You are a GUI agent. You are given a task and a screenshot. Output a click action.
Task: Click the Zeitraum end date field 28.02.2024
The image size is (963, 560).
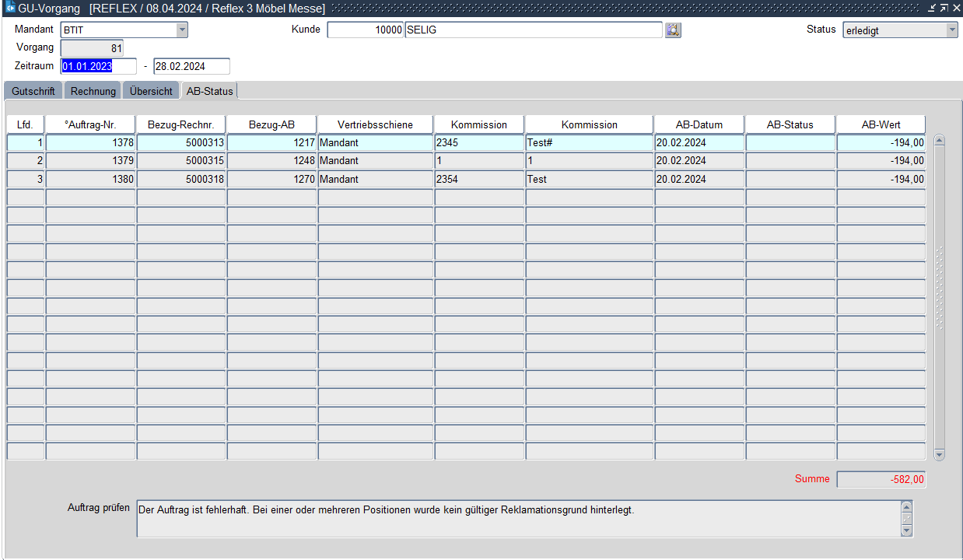coord(191,66)
